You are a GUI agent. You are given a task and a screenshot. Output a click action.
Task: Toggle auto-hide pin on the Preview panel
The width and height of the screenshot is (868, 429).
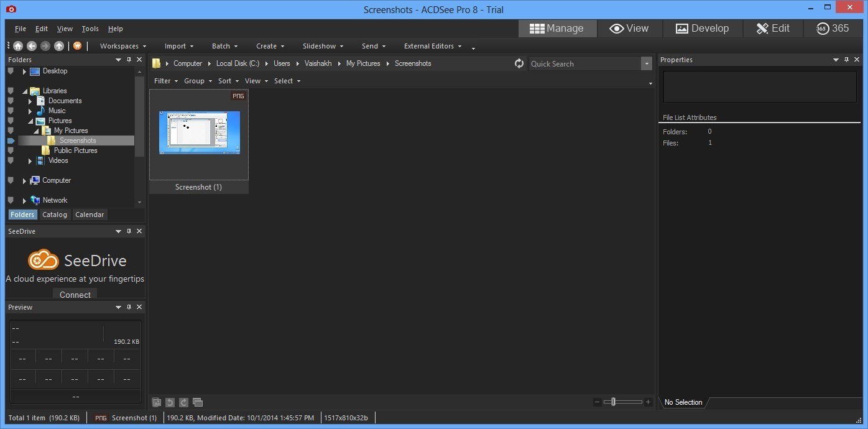click(129, 307)
